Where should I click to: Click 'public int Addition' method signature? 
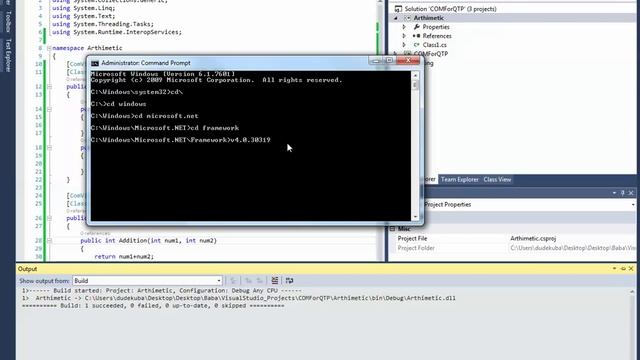(149, 241)
